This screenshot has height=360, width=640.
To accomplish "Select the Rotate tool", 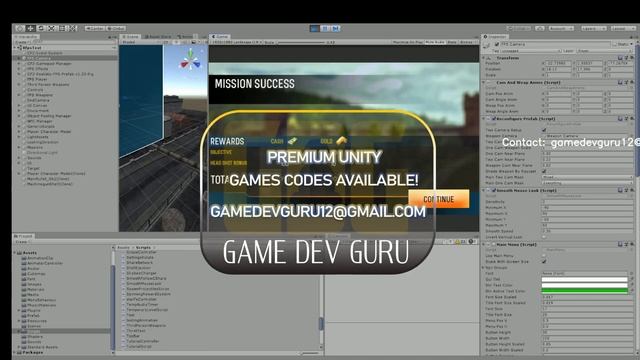I will (x=41, y=28).
